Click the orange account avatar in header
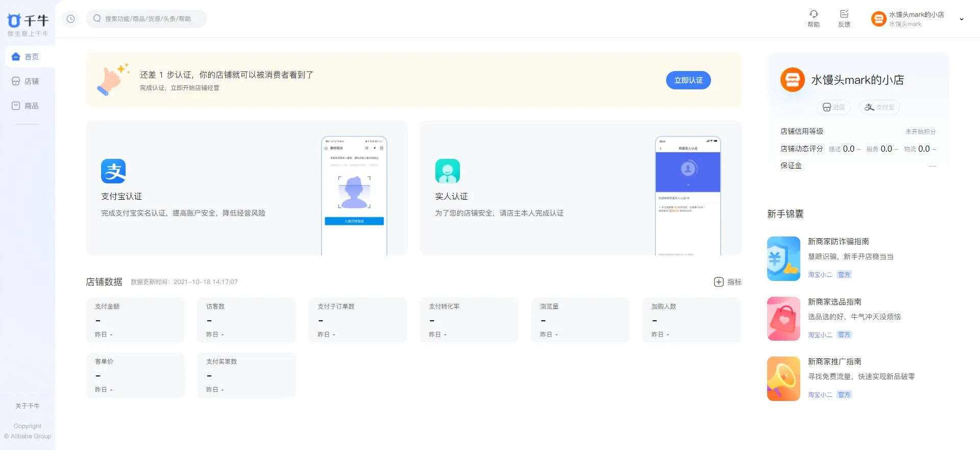 (x=878, y=19)
